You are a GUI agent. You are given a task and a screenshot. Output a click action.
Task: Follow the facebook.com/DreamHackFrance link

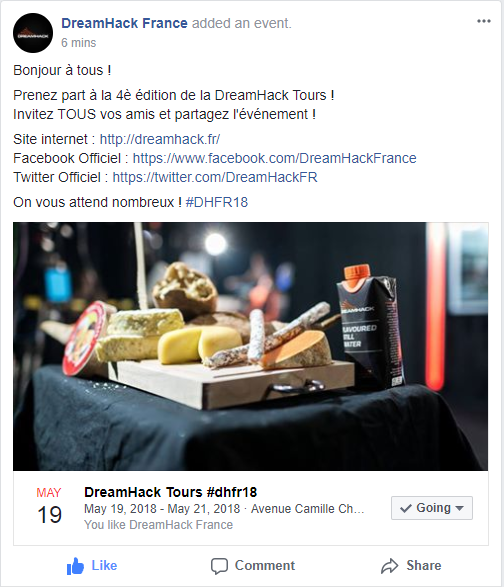coord(274,158)
